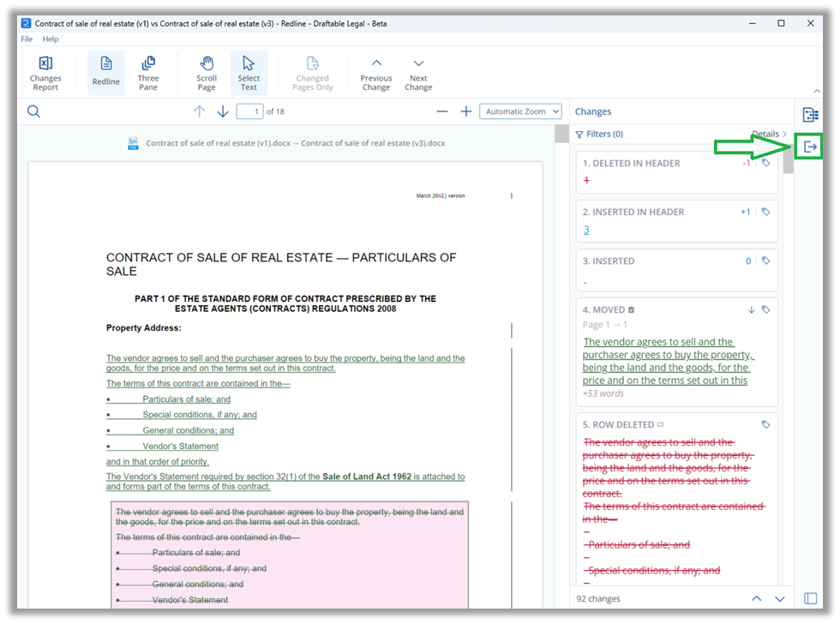Image resolution: width=840 pixels, height=624 pixels.
Task: Open the Help menu
Action: [51, 39]
